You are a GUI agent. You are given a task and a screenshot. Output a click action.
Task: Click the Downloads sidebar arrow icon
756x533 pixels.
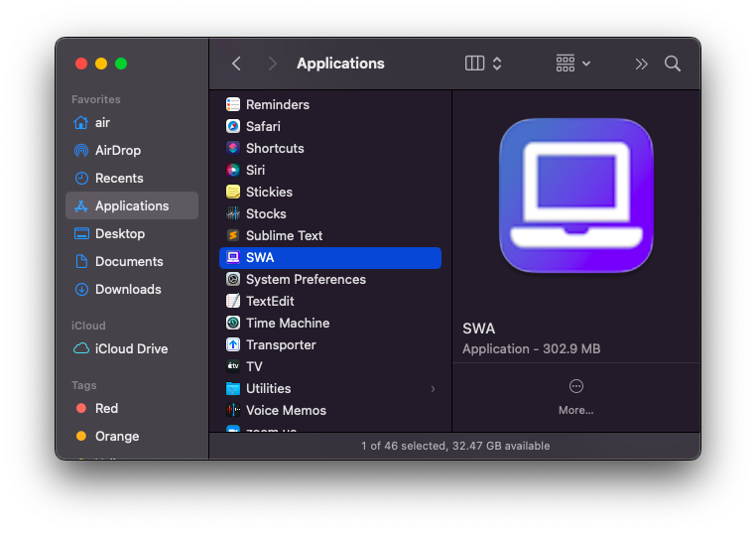pyautogui.click(x=81, y=290)
